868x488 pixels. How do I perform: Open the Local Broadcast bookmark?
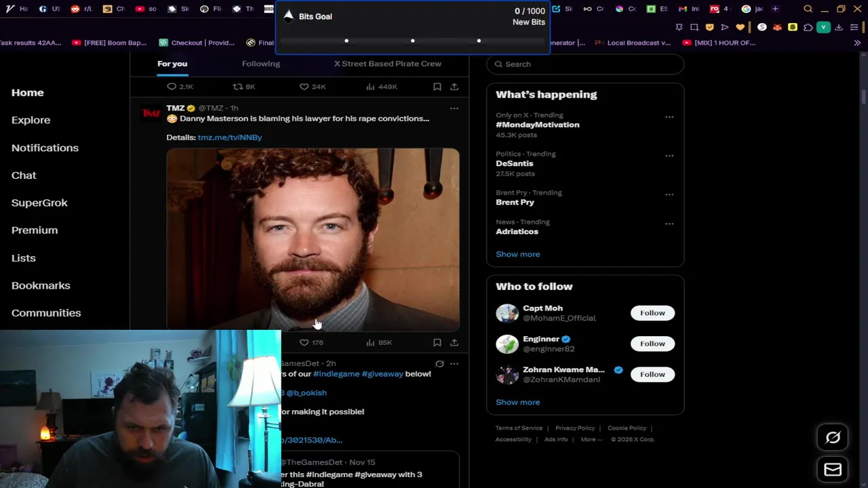[x=633, y=43]
